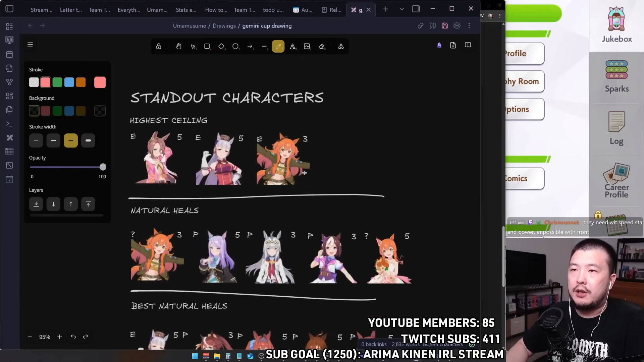
Task: Zoom in with the plus button
Action: pyautogui.click(x=60, y=337)
